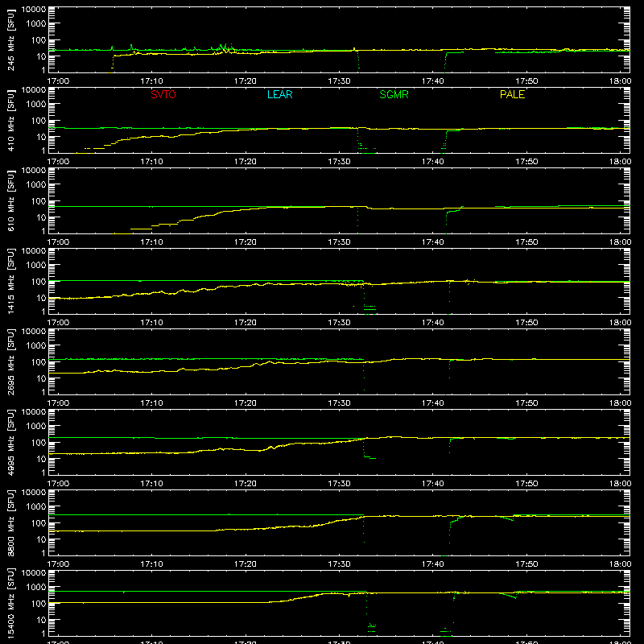
Task: Click the 17:20 tick under 8800 MHz panel
Action: pyautogui.click(x=246, y=564)
